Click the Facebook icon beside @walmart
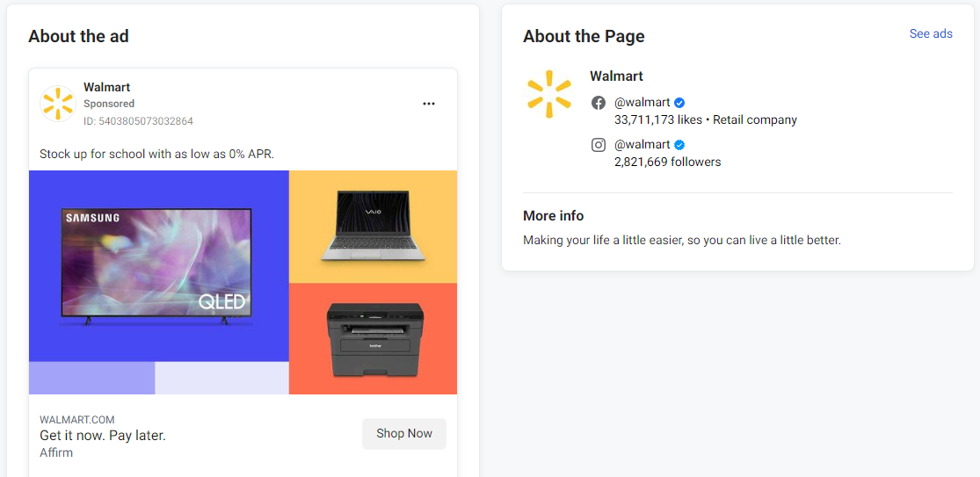Screen dimensions: 980x477 tap(599, 103)
